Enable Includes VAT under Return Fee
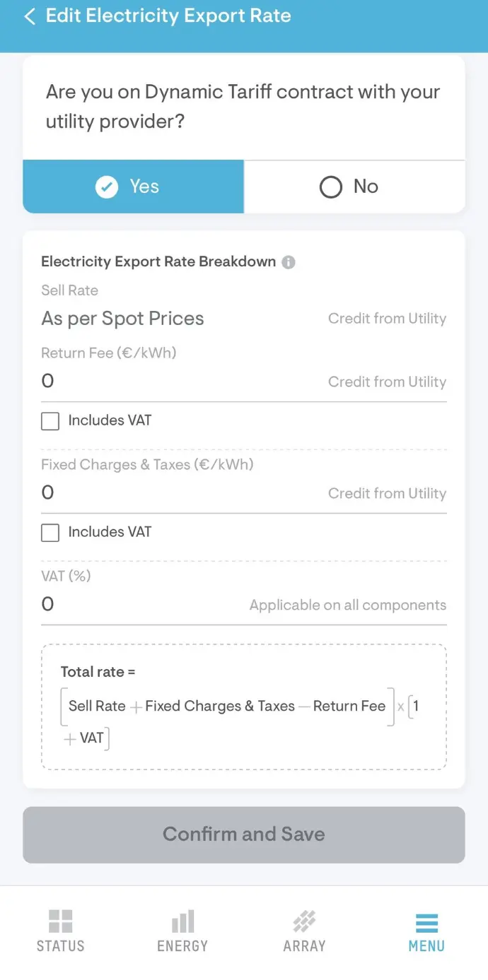The height and width of the screenshot is (980, 488). tap(50, 422)
